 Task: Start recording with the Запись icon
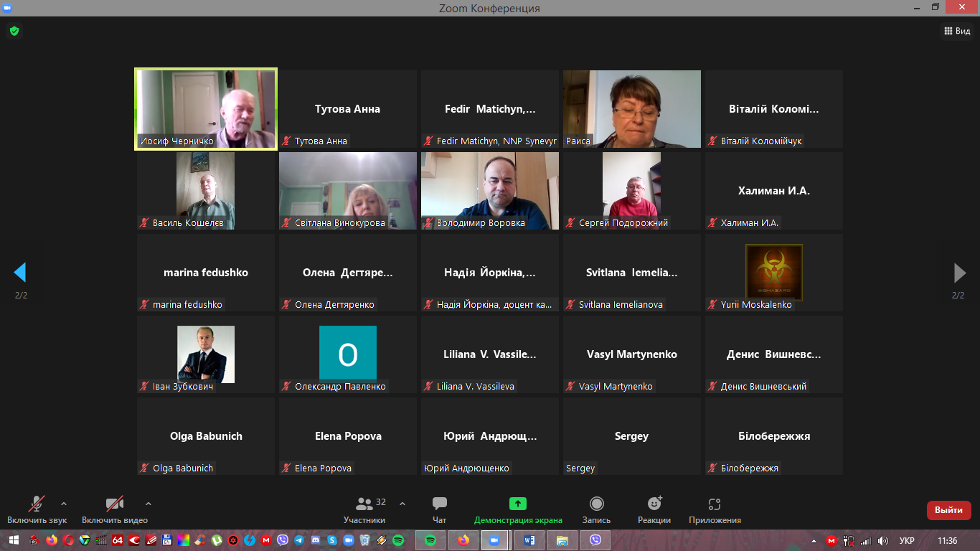click(x=596, y=509)
